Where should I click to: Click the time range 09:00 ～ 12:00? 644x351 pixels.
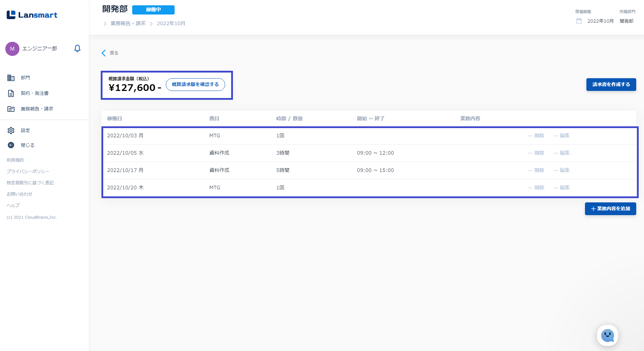[x=375, y=153]
